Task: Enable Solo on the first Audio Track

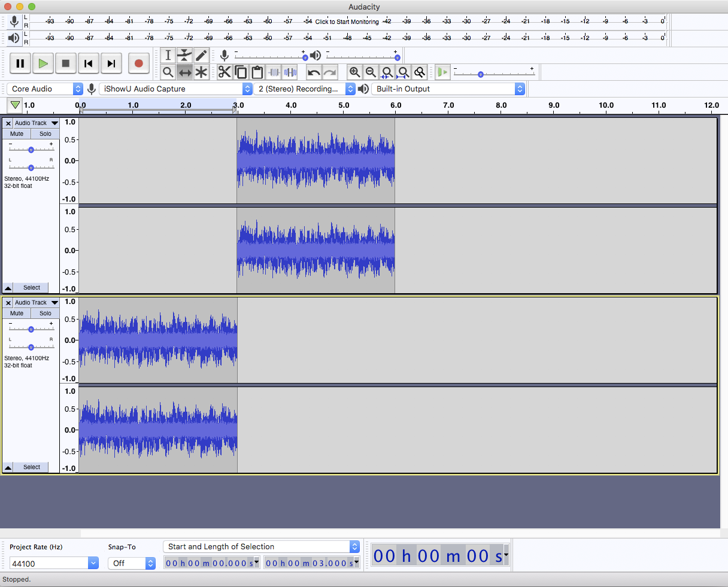Action: 45,133
